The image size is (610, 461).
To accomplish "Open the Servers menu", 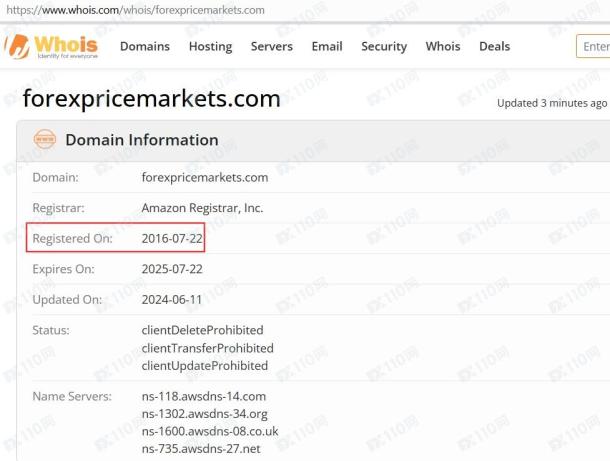I will pyautogui.click(x=272, y=46).
